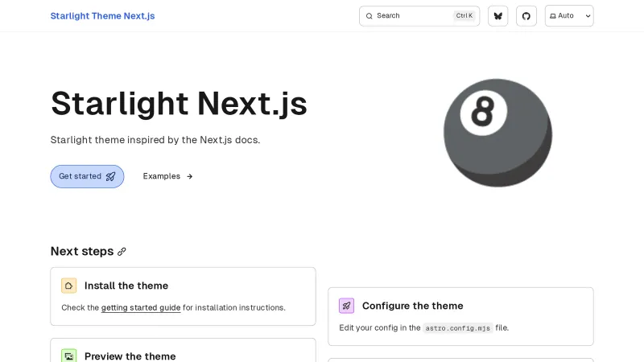This screenshot has height=362, width=644.
Task: Click the laptop icon in theme selector
Action: [552, 16]
